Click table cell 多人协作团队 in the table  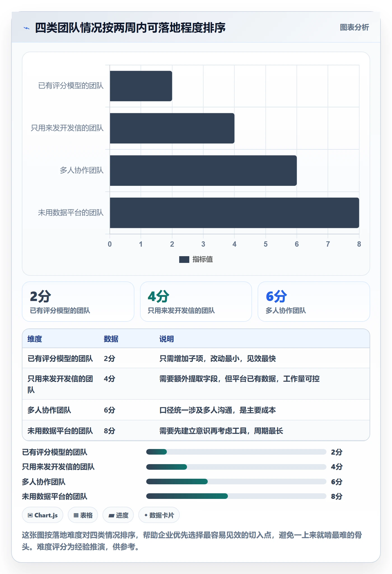coord(49,410)
